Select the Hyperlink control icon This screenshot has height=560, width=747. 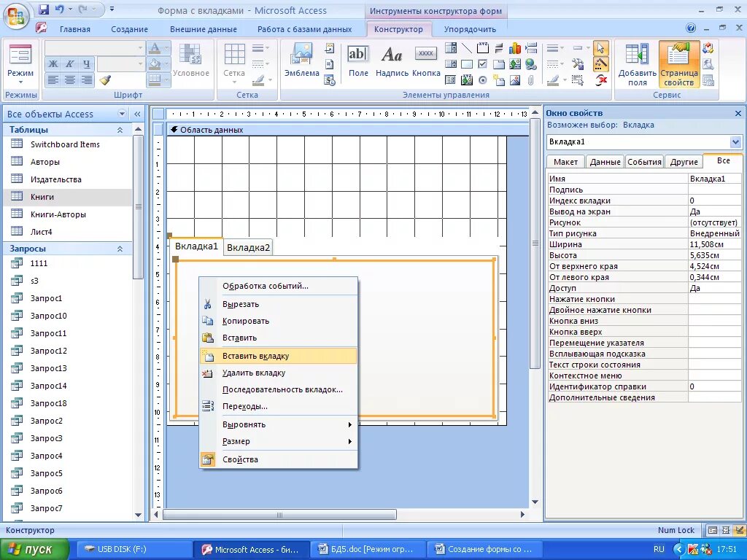coord(531,64)
